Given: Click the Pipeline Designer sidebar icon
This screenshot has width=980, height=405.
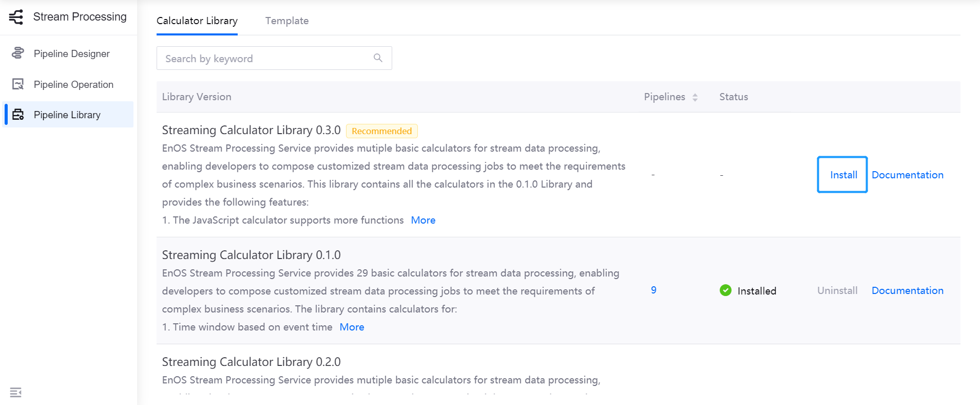Looking at the screenshot, I should [18, 53].
